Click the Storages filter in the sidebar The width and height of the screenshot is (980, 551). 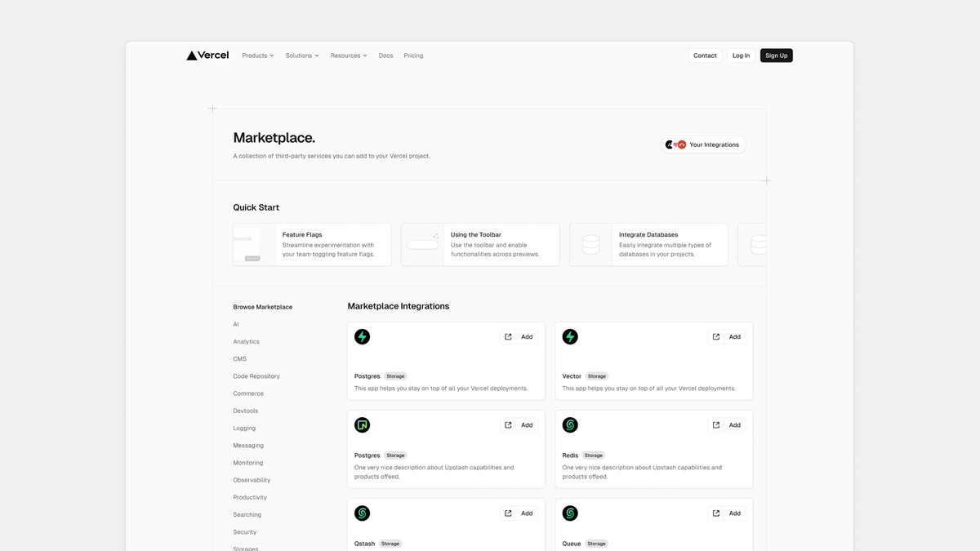tap(245, 548)
